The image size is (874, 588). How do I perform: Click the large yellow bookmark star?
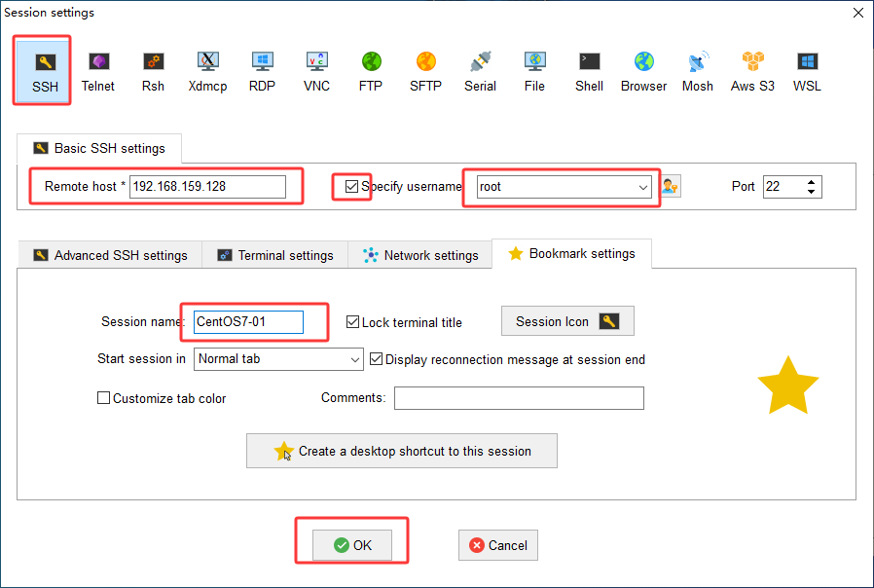[x=788, y=386]
